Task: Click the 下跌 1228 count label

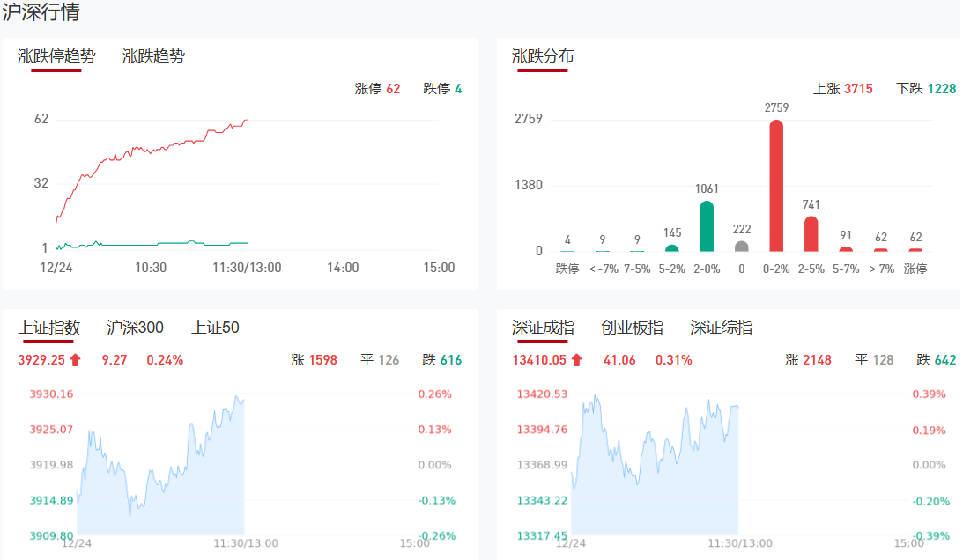Action: click(925, 89)
